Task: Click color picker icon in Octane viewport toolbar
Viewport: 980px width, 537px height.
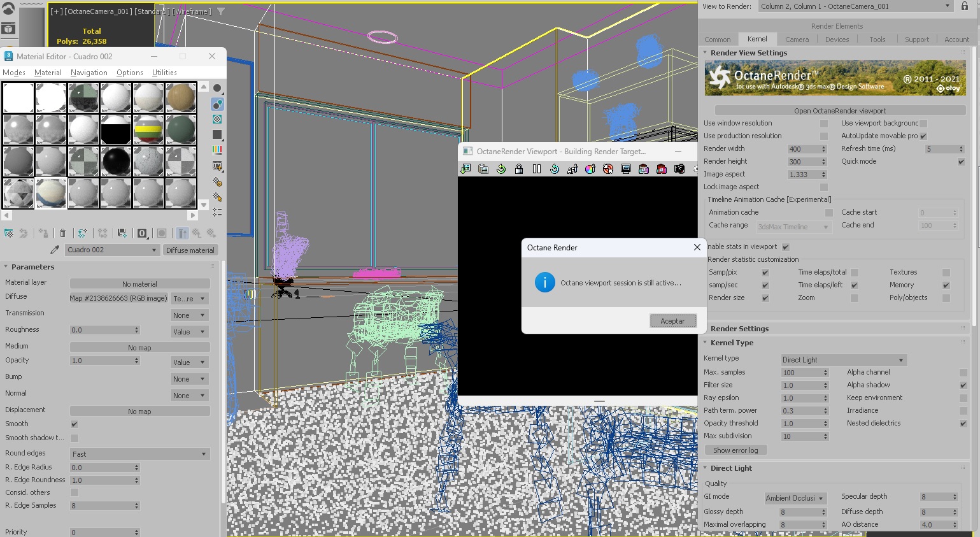Action: [590, 169]
